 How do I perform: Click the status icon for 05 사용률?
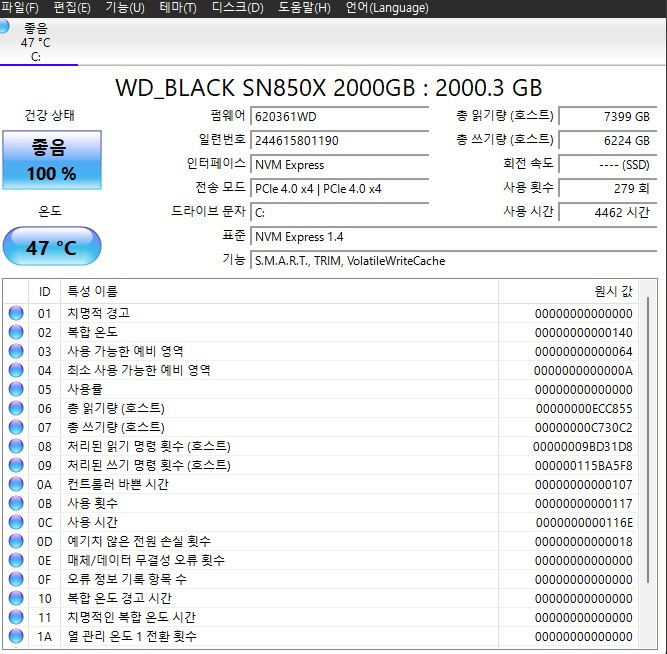pyautogui.click(x=16, y=389)
